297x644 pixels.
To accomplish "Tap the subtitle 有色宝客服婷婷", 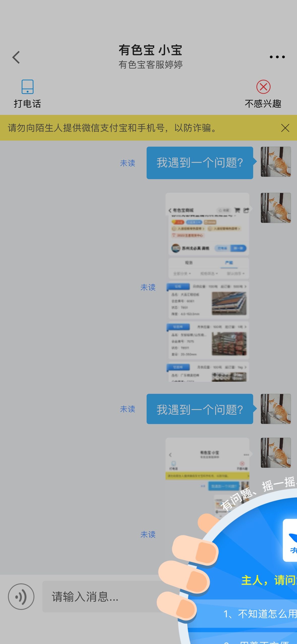I will pyautogui.click(x=150, y=65).
